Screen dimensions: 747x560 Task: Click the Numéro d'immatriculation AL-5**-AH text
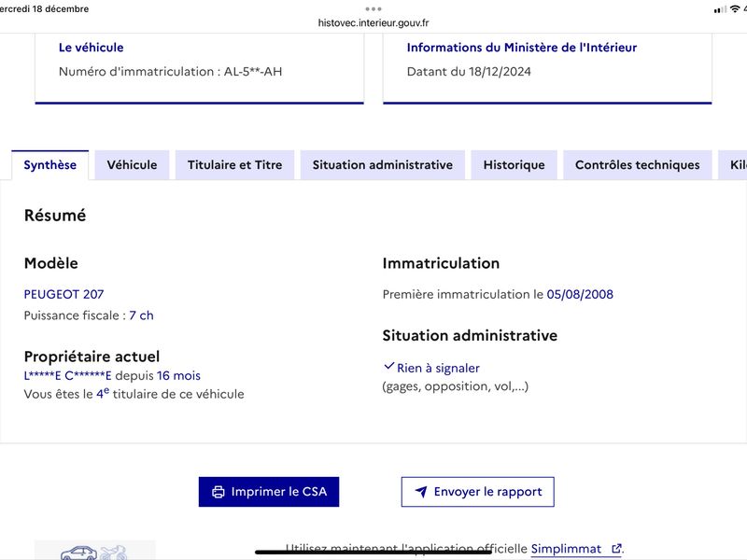coord(171,72)
